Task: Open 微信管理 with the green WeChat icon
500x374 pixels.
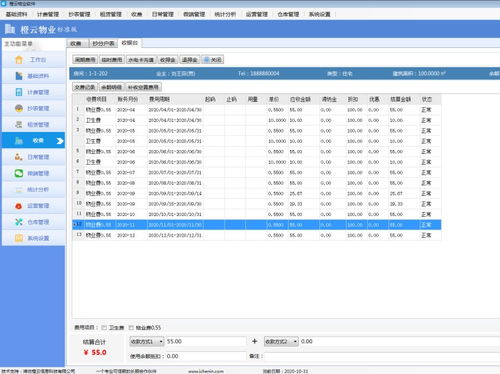Action: (19, 173)
